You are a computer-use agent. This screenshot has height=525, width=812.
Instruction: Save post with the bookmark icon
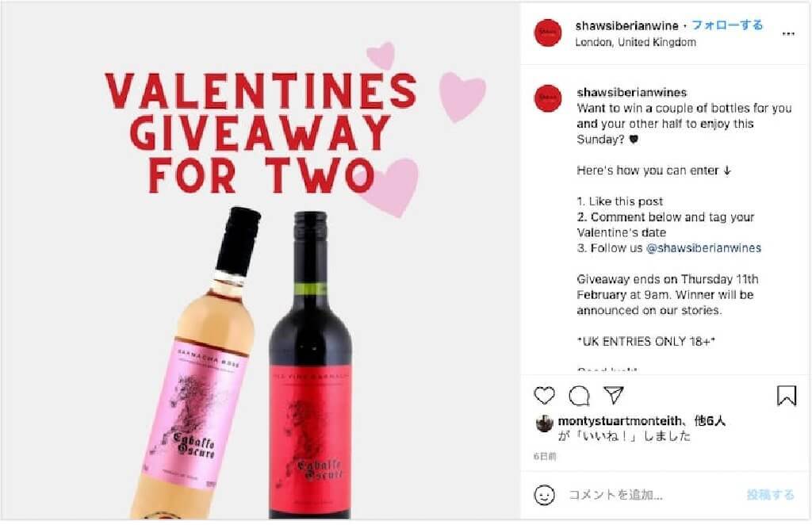(786, 396)
